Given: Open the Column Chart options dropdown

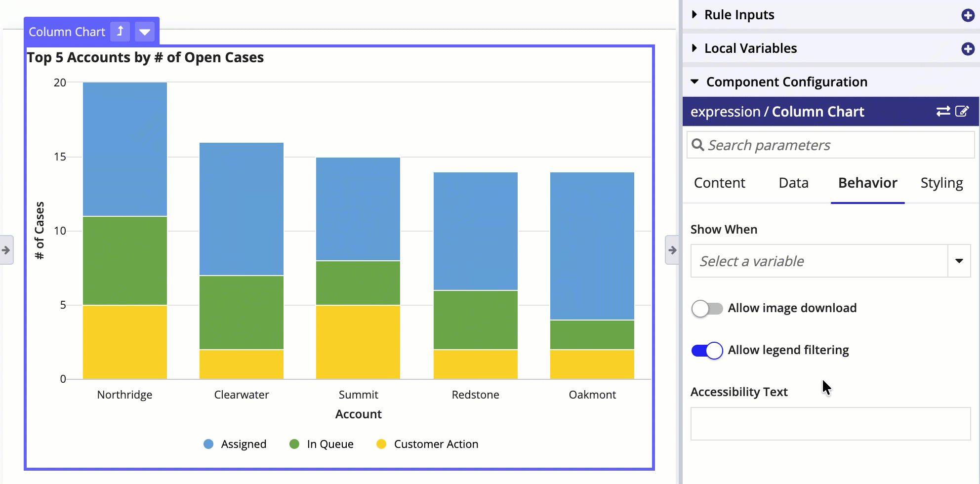Looking at the screenshot, I should 145,32.
